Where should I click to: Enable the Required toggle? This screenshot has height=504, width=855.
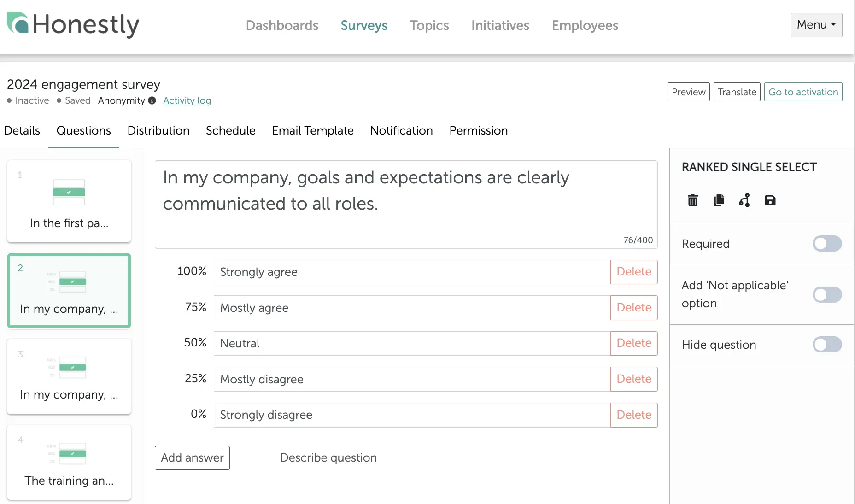pos(827,244)
